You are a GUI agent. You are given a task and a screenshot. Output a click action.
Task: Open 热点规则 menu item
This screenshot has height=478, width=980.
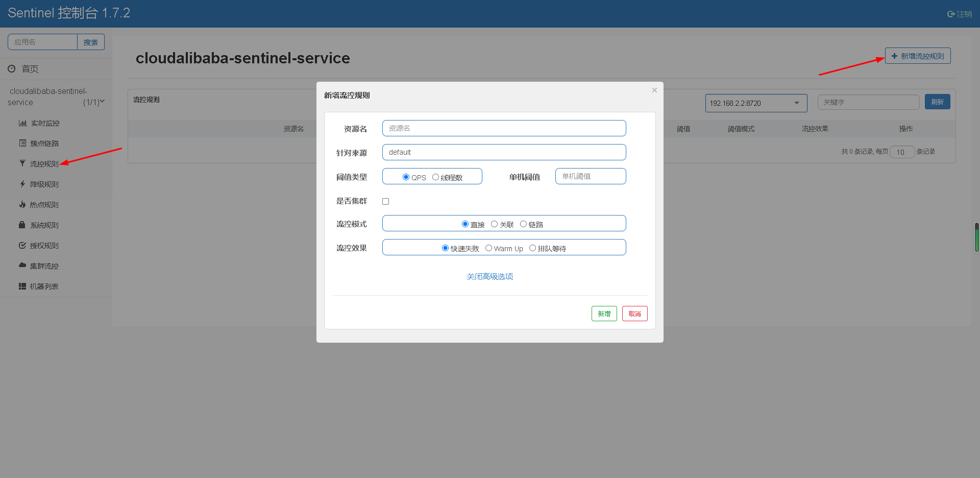point(44,205)
